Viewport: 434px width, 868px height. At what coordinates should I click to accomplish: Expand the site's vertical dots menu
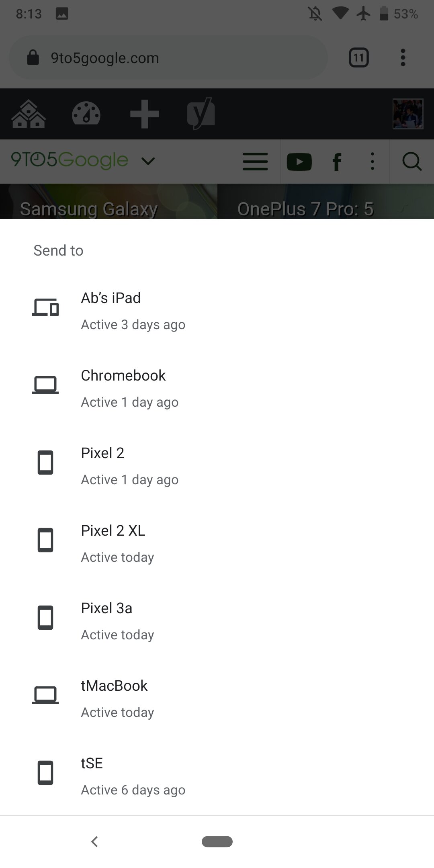(x=373, y=162)
